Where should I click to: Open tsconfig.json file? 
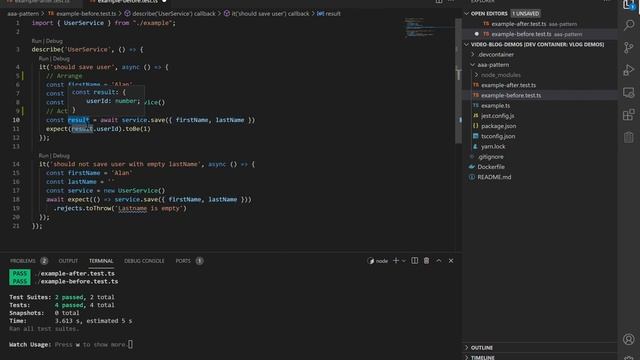(x=498, y=136)
